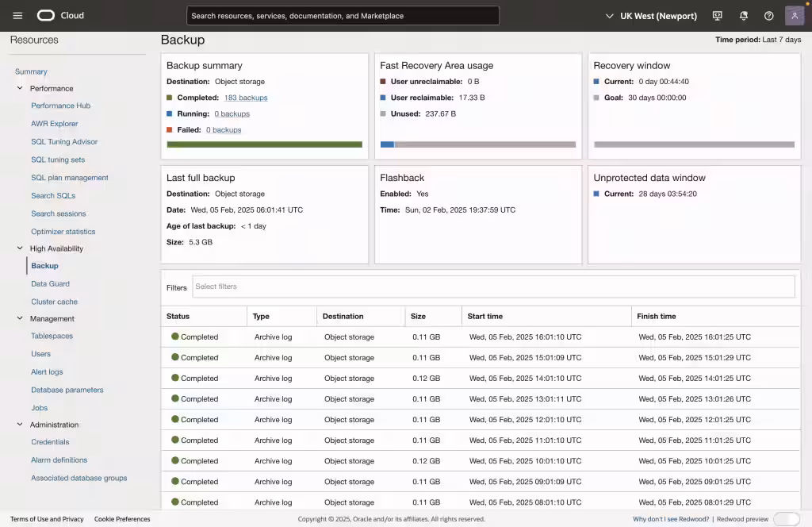Screen dimensions: 812x527
Task: Open the main navigation hamburger menu
Action: [17, 15]
